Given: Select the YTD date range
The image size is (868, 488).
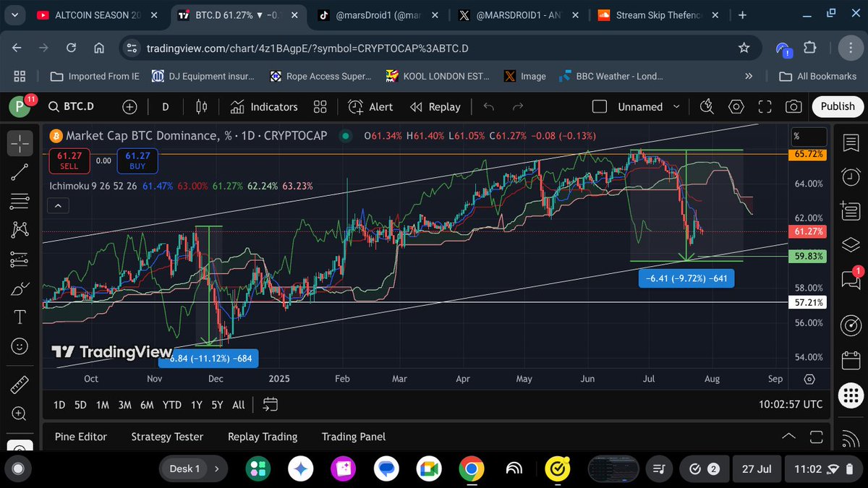Looking at the screenshot, I should [x=172, y=405].
